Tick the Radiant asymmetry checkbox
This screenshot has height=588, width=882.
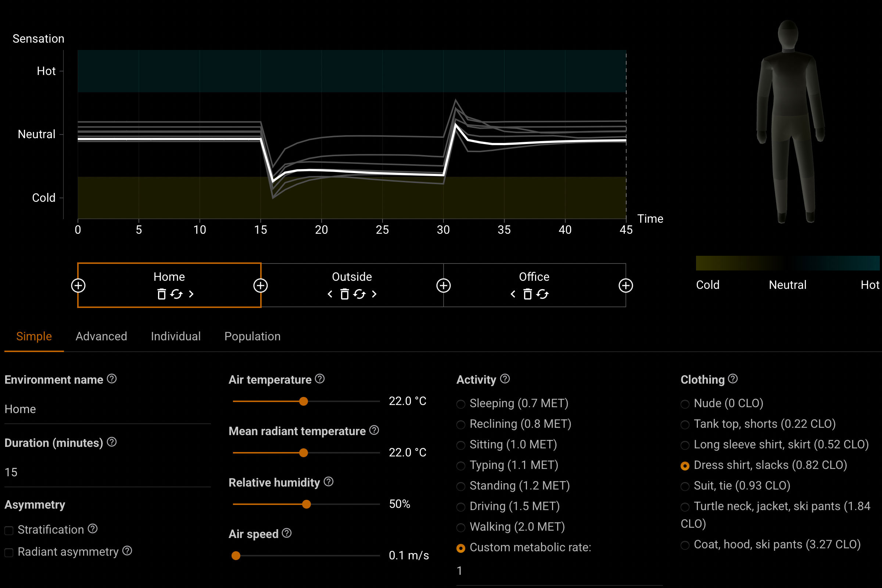[x=9, y=552]
